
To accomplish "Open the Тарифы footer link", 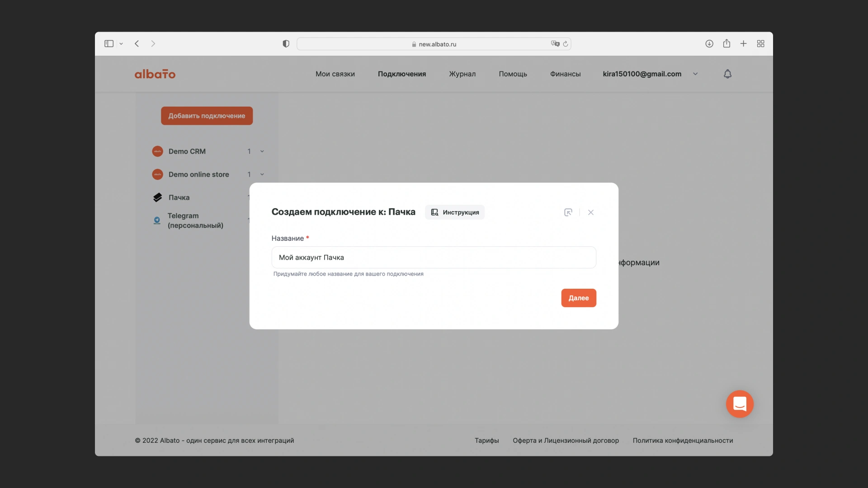I will tap(486, 441).
